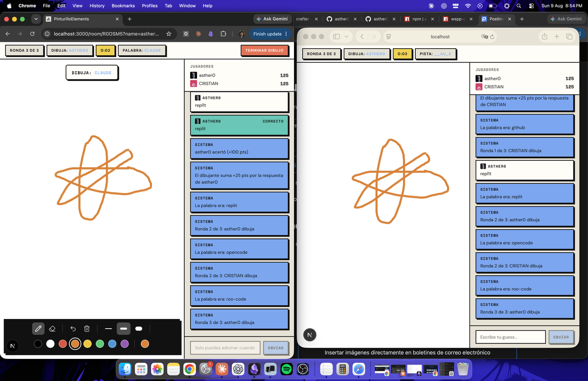Open the custom color picker circle
588x381 pixels.
pos(145,344)
